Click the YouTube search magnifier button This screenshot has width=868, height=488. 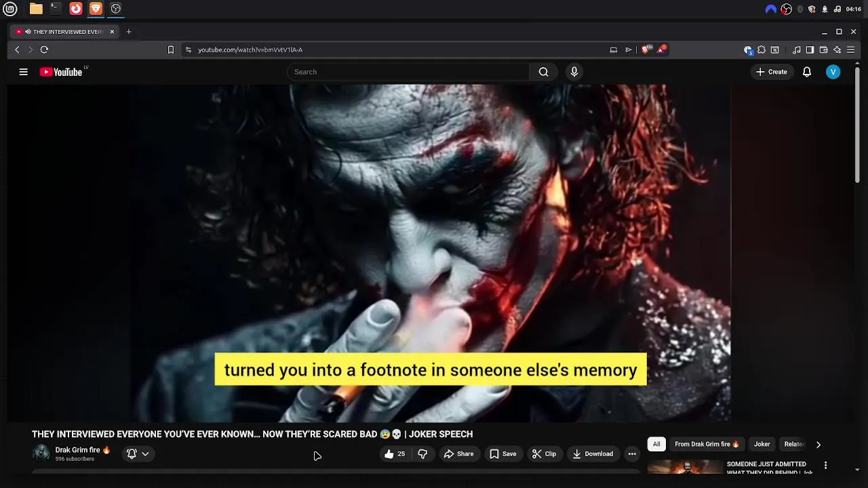[x=543, y=72]
